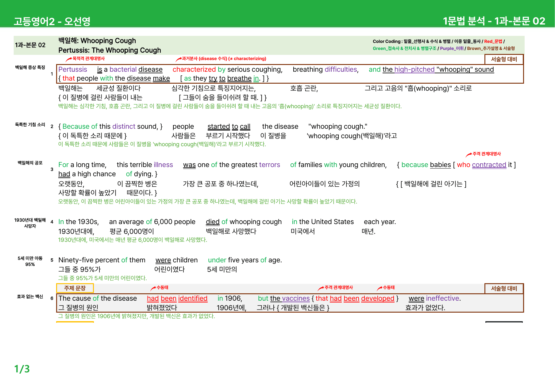Click the red arrow before second 수동태 near 'developed'

pyautogui.click(x=380, y=288)
